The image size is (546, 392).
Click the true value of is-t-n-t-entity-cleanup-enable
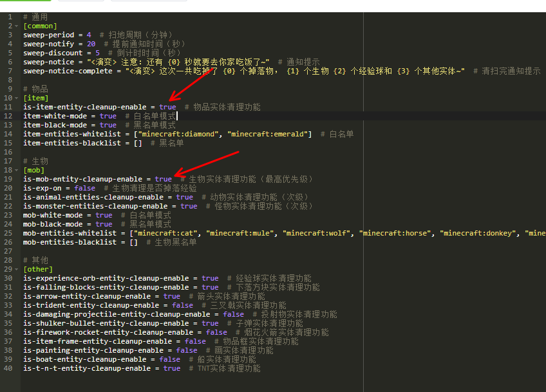172,368
